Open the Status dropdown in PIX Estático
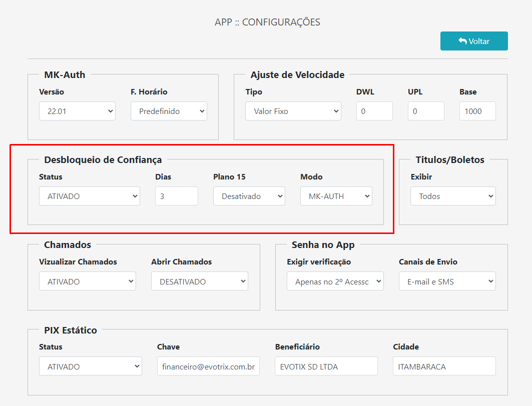The height and width of the screenshot is (406, 532). click(90, 366)
